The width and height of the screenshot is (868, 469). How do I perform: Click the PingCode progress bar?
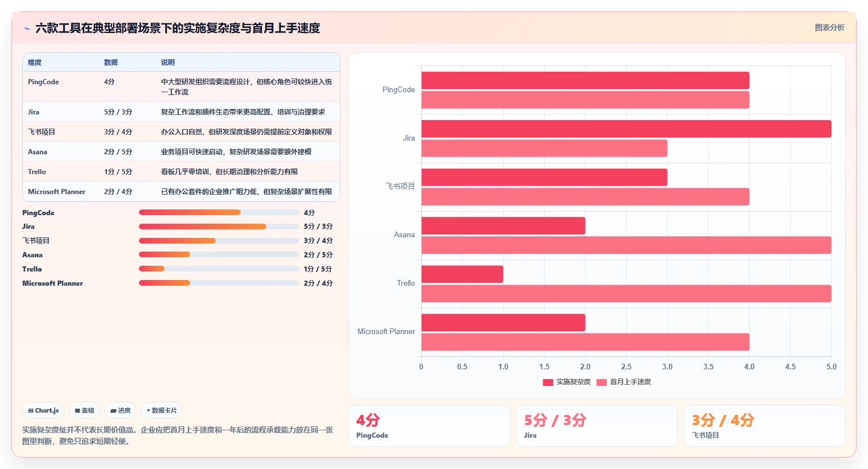[x=219, y=212]
